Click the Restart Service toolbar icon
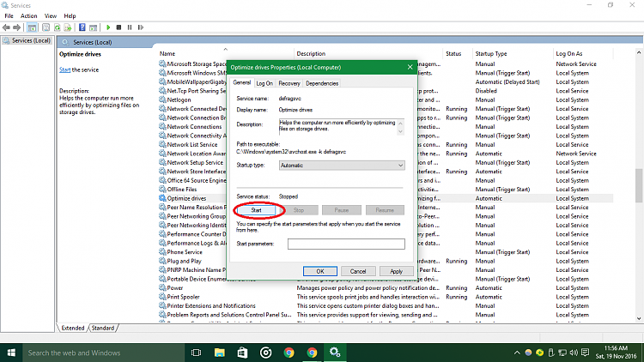 tap(141, 27)
